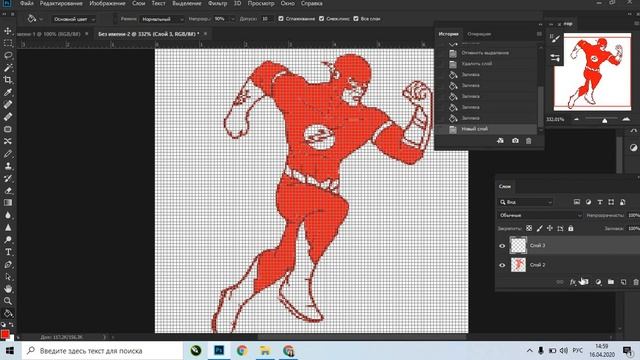Switch to Без имени-1 document tab
640x360 pixels.
pos(48,34)
